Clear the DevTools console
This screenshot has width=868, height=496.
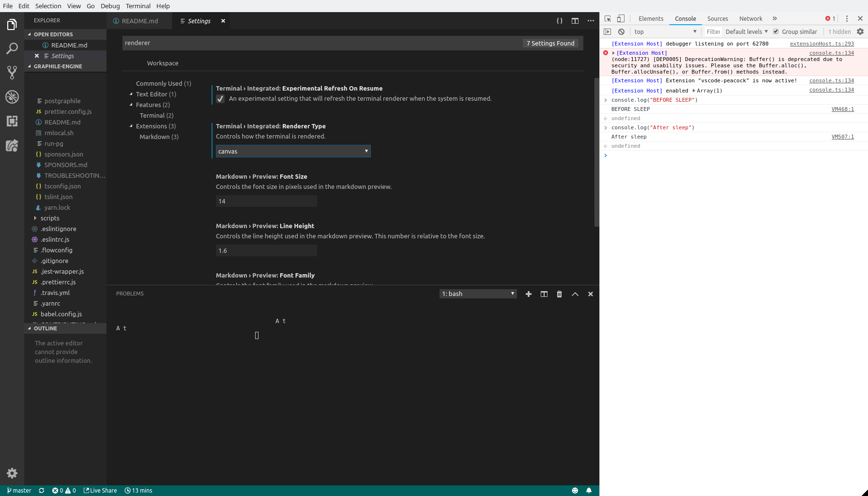coord(622,31)
